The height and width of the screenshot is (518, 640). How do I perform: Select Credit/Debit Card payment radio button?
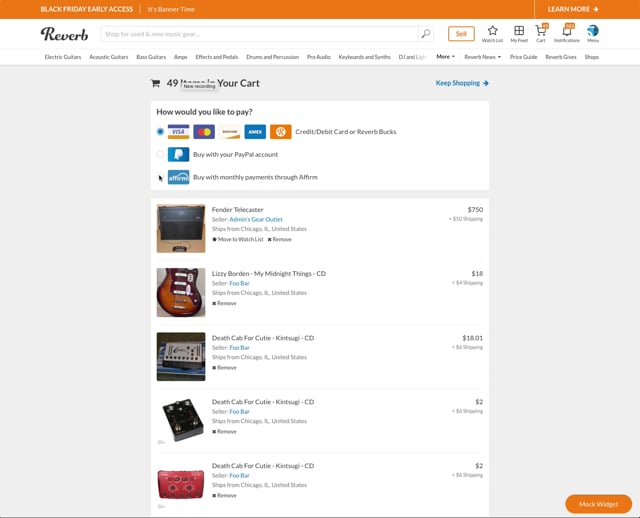coord(160,131)
